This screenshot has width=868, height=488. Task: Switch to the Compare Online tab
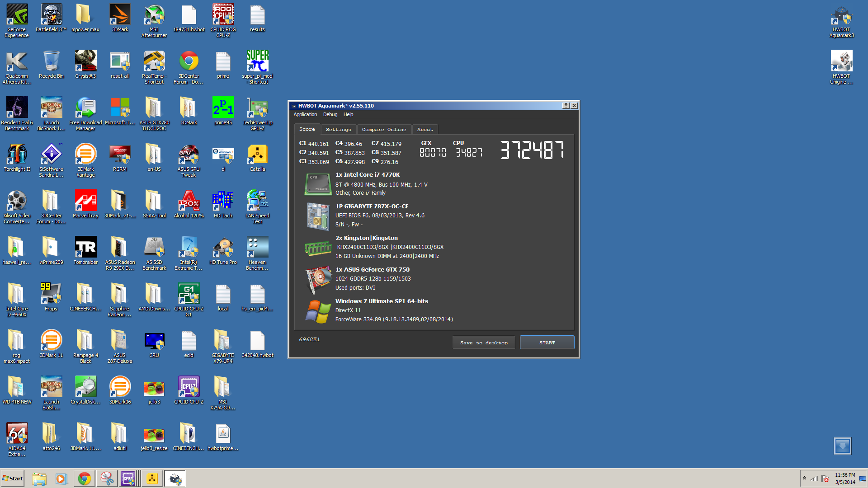[x=384, y=130]
